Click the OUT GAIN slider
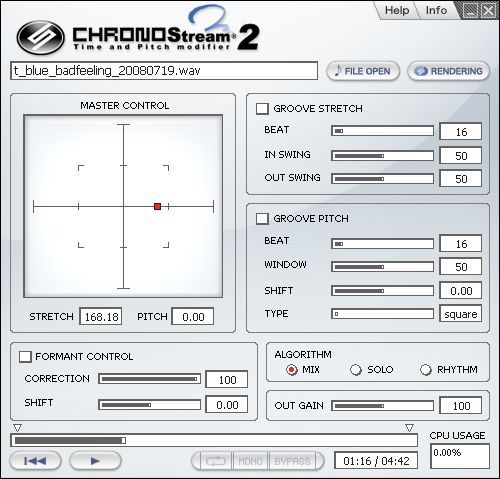 [382, 406]
